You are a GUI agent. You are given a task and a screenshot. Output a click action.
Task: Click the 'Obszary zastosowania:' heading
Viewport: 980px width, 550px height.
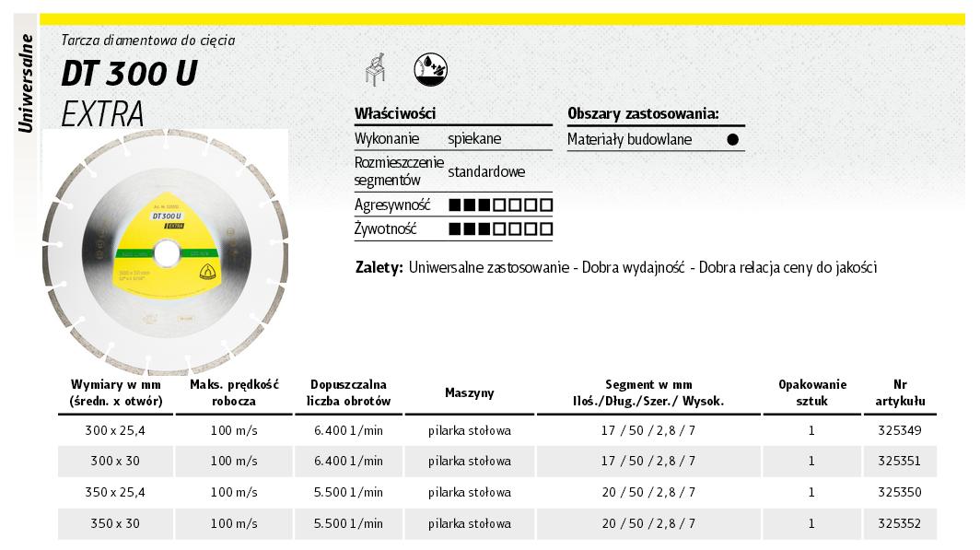tap(643, 113)
